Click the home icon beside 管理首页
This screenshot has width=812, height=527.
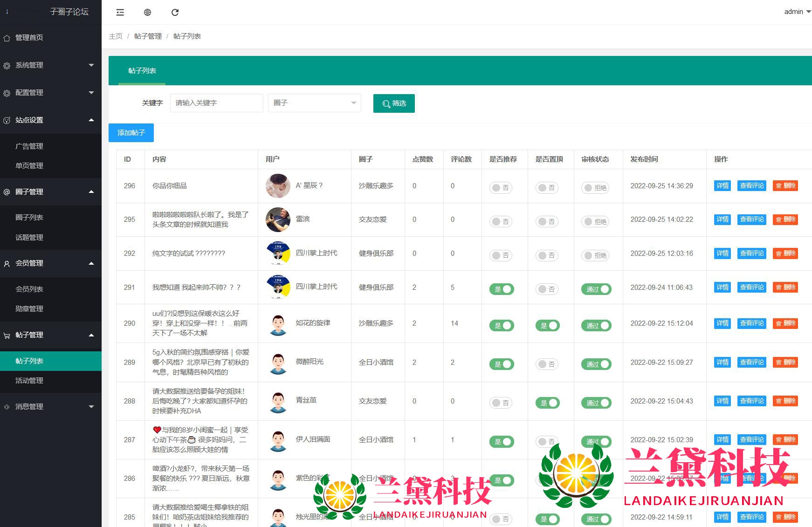tap(7, 38)
